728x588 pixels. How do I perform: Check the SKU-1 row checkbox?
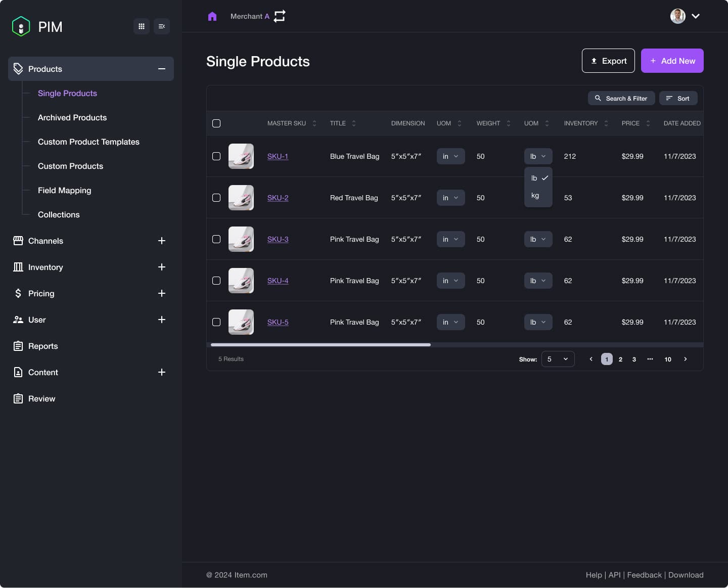pyautogui.click(x=216, y=156)
